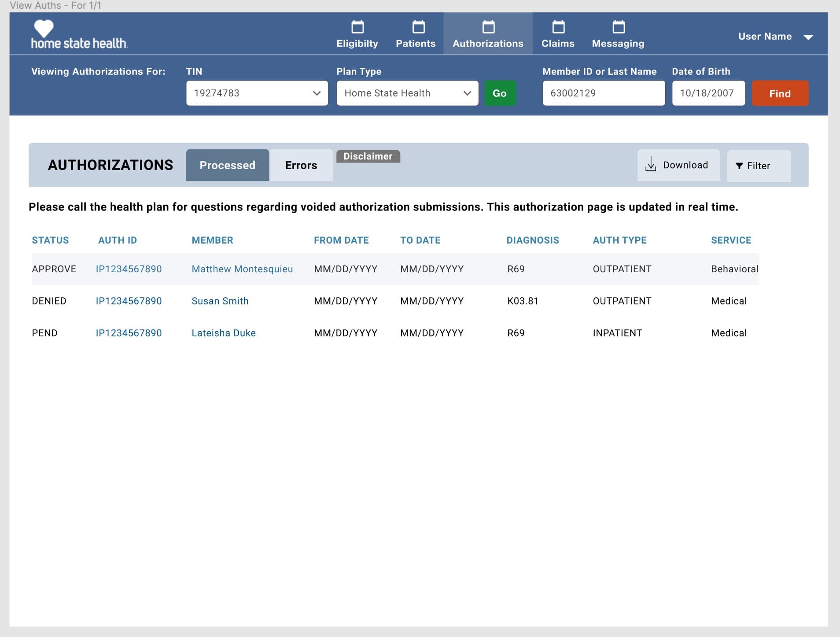Click Medical service in Susan Smith row
Viewport: 840px width, 637px height.
pos(729,301)
